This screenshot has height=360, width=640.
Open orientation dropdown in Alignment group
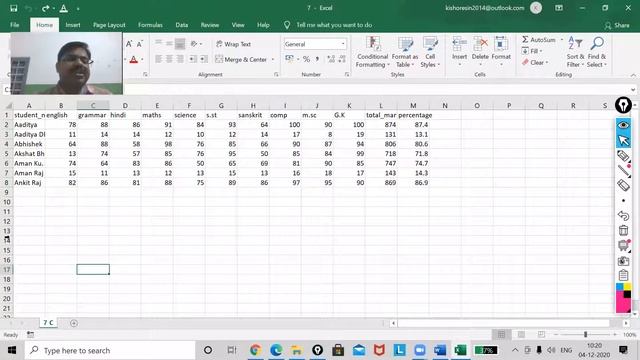click(x=196, y=44)
